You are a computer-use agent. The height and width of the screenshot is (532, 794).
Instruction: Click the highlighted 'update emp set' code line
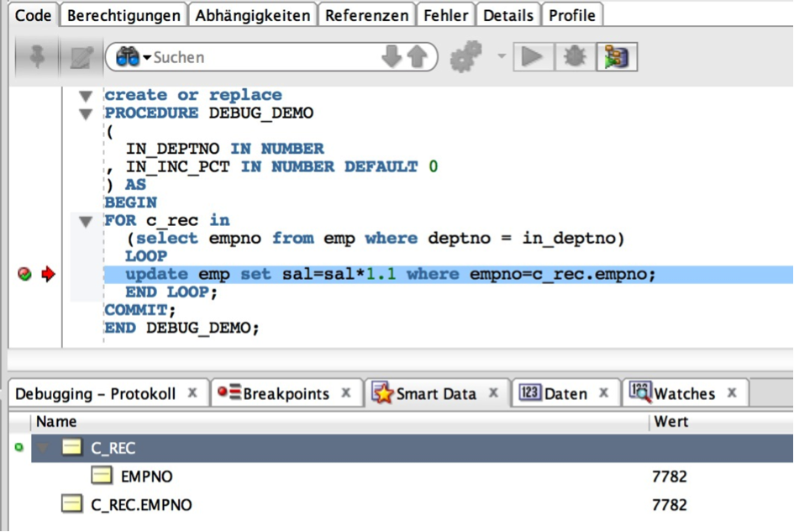[x=449, y=274]
